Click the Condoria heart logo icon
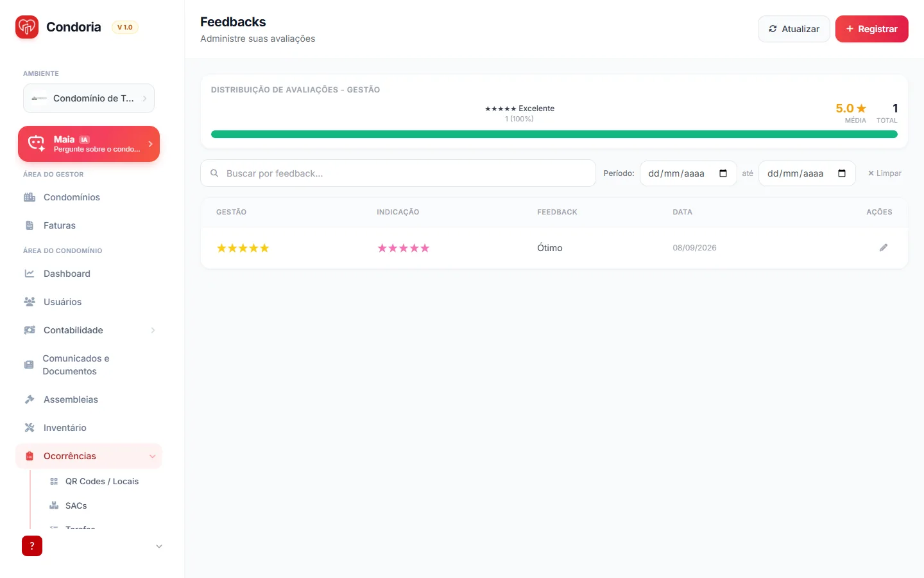This screenshot has height=578, width=924. 27,27
